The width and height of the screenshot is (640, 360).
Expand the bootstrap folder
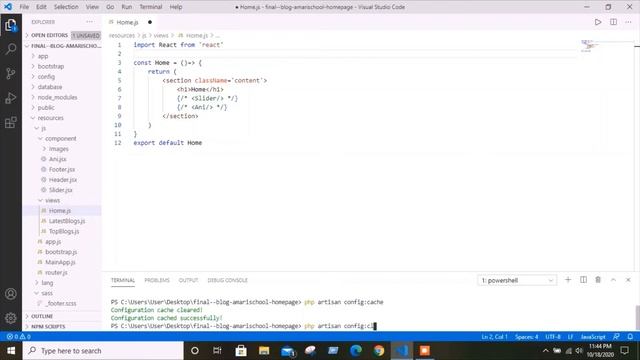tap(62, 66)
